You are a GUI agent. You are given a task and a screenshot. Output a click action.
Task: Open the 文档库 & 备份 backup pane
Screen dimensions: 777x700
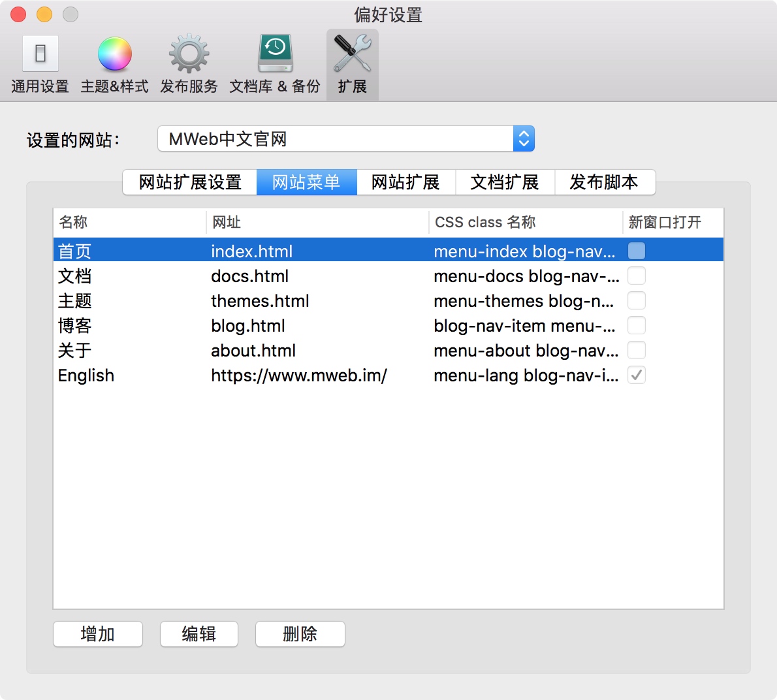pos(275,65)
